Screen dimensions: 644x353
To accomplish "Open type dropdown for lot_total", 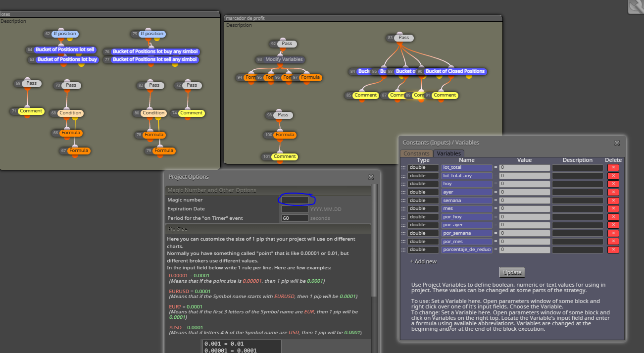I will (423, 167).
